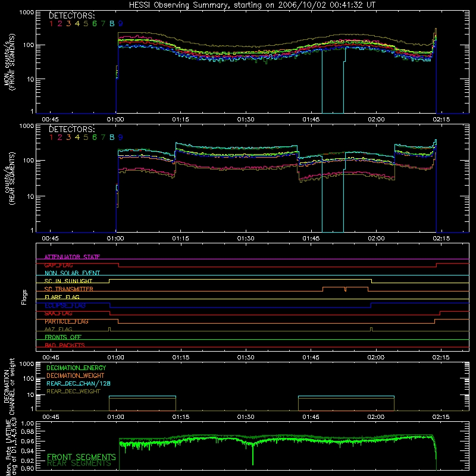Click FRONT SEGMENTS legend in livetime plot

(x=82, y=457)
